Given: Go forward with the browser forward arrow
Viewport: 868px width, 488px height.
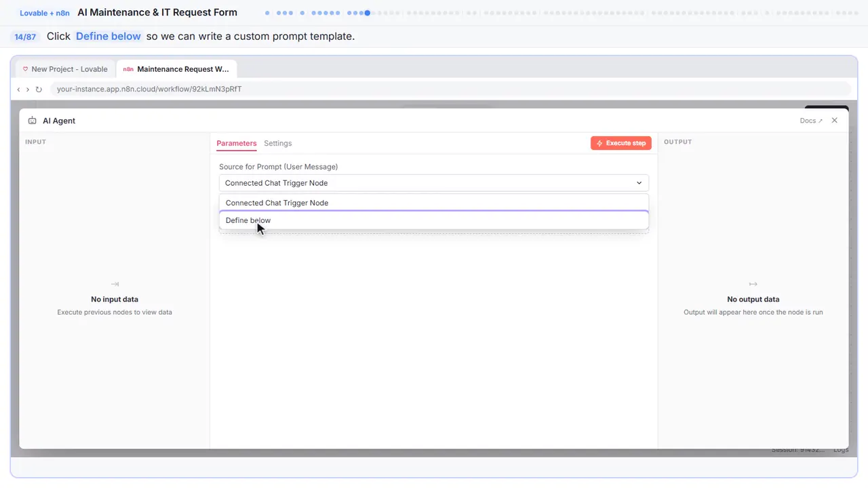Looking at the screenshot, I should coord(28,89).
